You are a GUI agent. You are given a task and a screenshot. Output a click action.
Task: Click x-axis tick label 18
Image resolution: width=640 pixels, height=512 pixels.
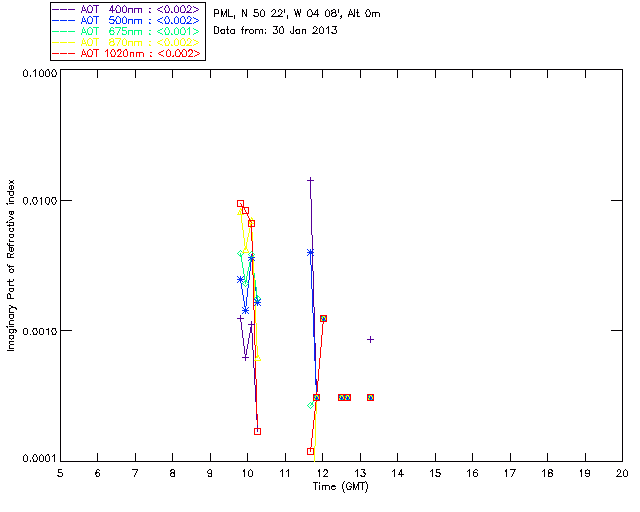(547, 473)
